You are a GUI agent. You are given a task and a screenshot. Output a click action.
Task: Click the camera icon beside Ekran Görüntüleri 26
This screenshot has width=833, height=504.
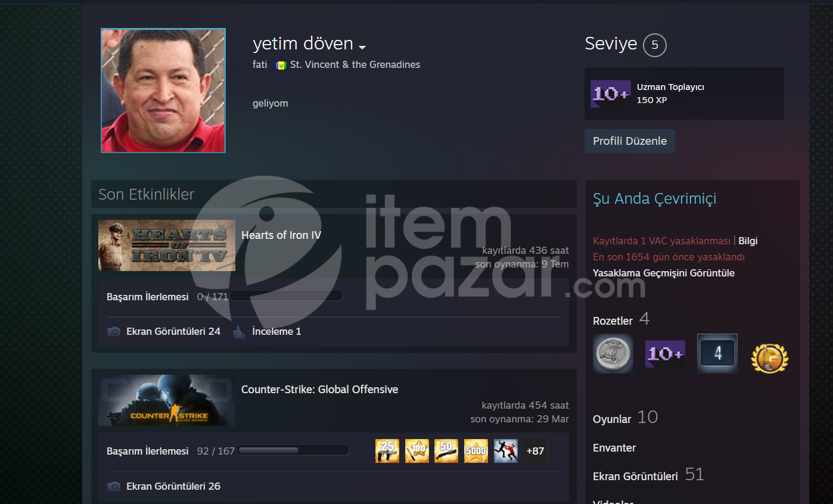114,486
